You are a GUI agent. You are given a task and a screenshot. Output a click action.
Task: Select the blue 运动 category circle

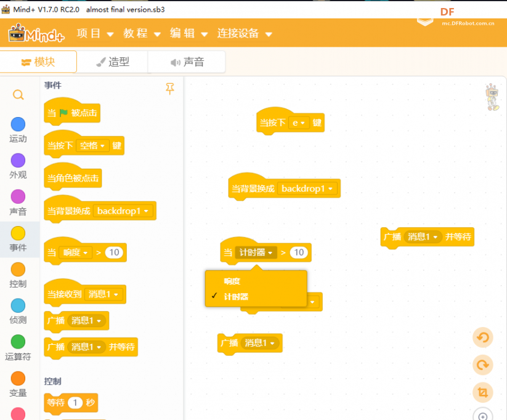pos(18,124)
